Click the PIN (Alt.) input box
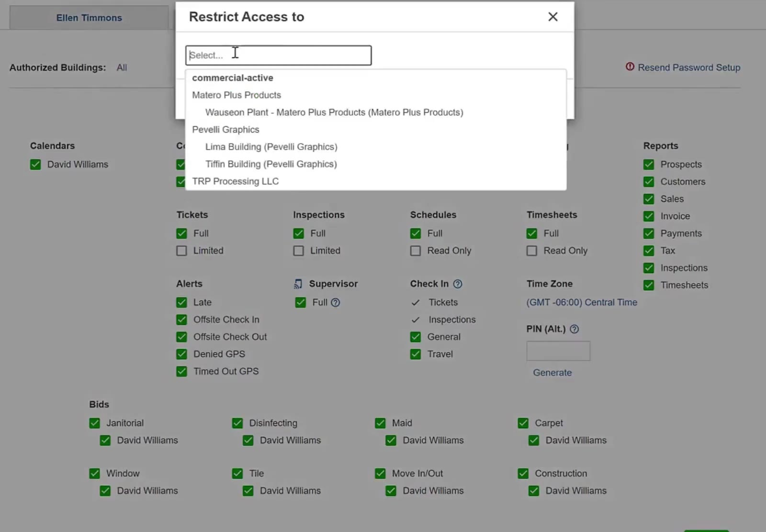This screenshot has width=766, height=532. (x=558, y=351)
